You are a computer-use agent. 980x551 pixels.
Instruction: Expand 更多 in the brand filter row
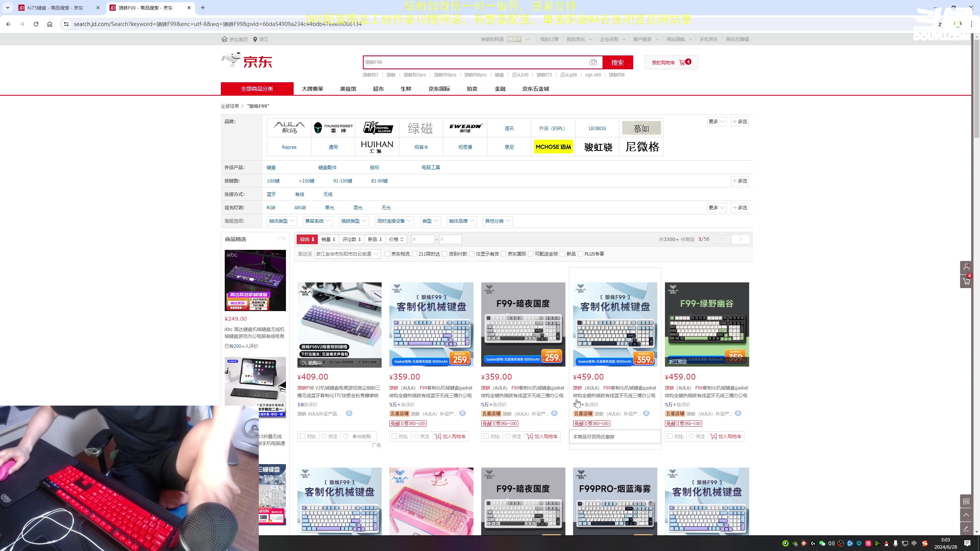point(716,122)
